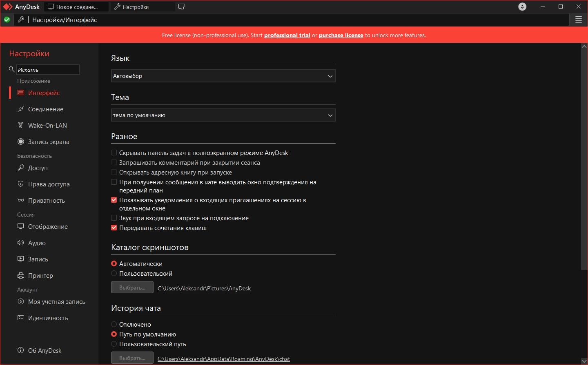Follow the purchase license link
588x365 pixels.
[341, 35]
